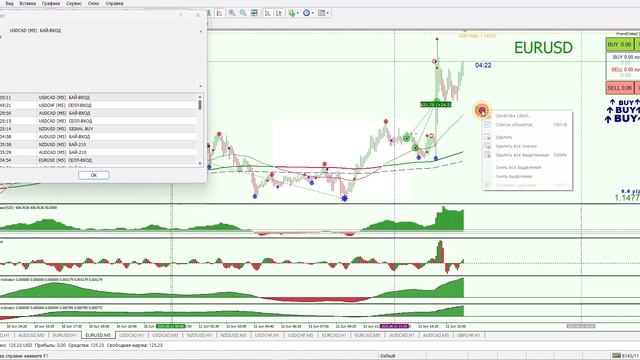Click the green date marker on time axis
The image size is (640, 360).
pos(171,326)
